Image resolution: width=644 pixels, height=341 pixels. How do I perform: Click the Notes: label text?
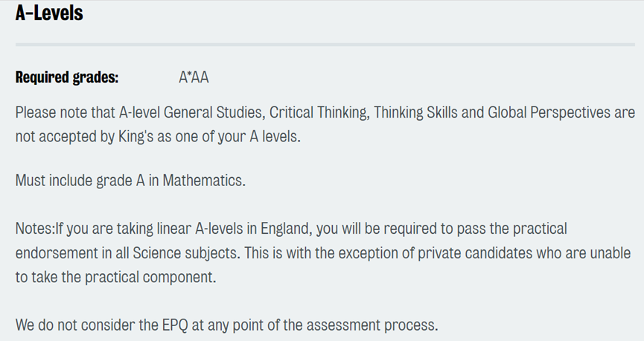click(x=33, y=228)
